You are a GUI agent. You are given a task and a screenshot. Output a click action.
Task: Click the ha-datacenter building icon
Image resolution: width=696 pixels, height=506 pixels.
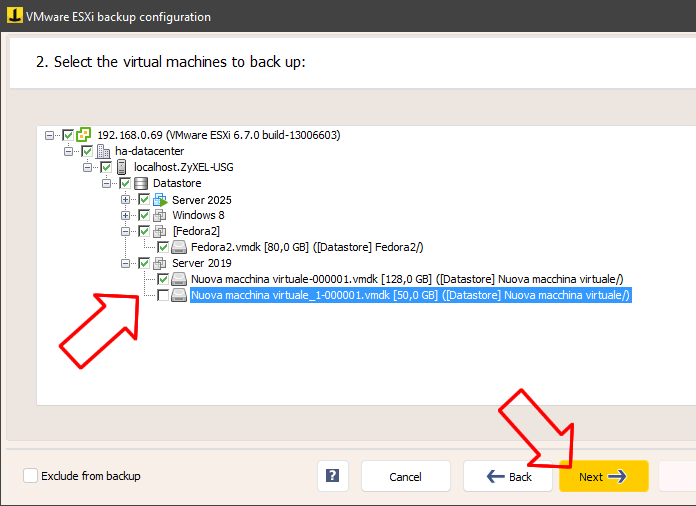click(103, 151)
